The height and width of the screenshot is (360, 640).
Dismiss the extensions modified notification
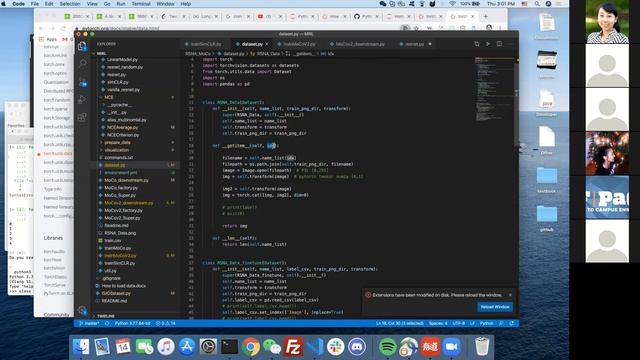[x=510, y=295]
